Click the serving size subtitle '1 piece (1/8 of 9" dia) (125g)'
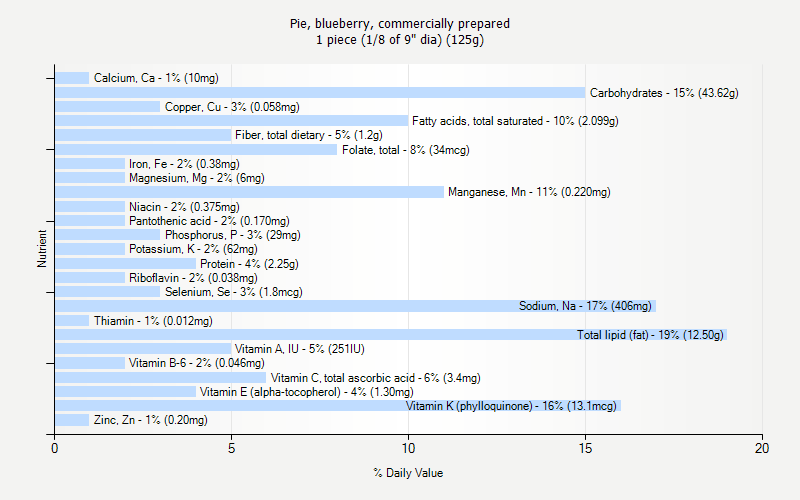This screenshot has height=500, width=800. click(x=399, y=40)
